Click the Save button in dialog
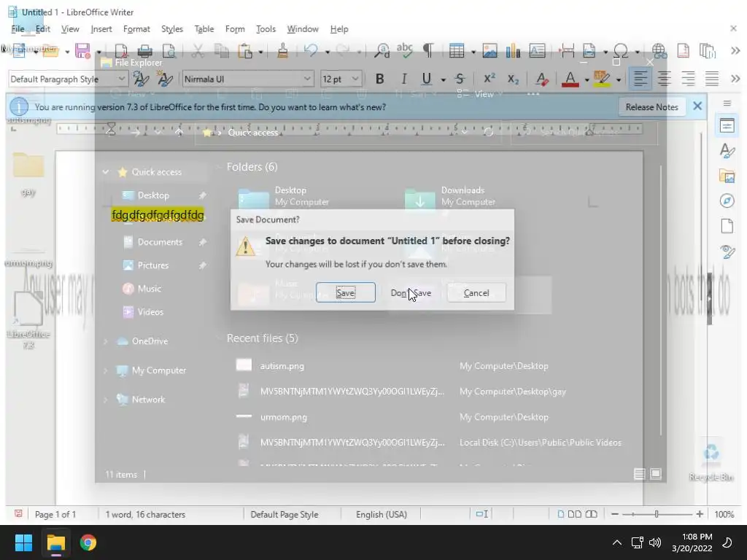The image size is (747, 560). [345, 292]
